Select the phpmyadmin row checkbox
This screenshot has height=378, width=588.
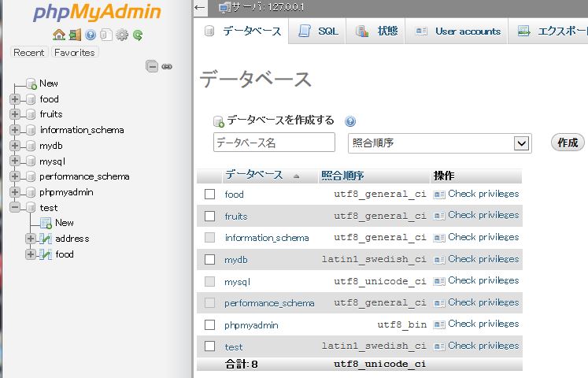click(209, 324)
